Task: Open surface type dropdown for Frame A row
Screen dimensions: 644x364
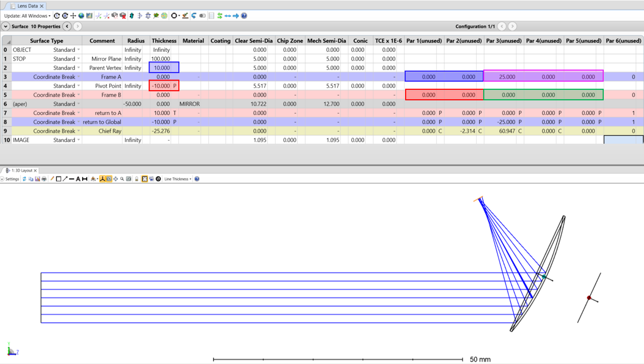Action: (79, 77)
